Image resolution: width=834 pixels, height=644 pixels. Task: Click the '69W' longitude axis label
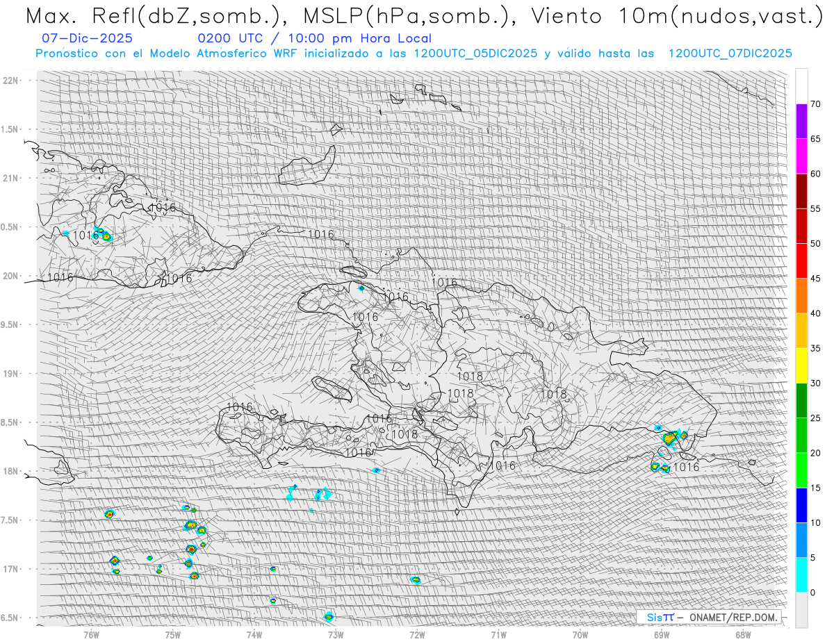(x=661, y=634)
